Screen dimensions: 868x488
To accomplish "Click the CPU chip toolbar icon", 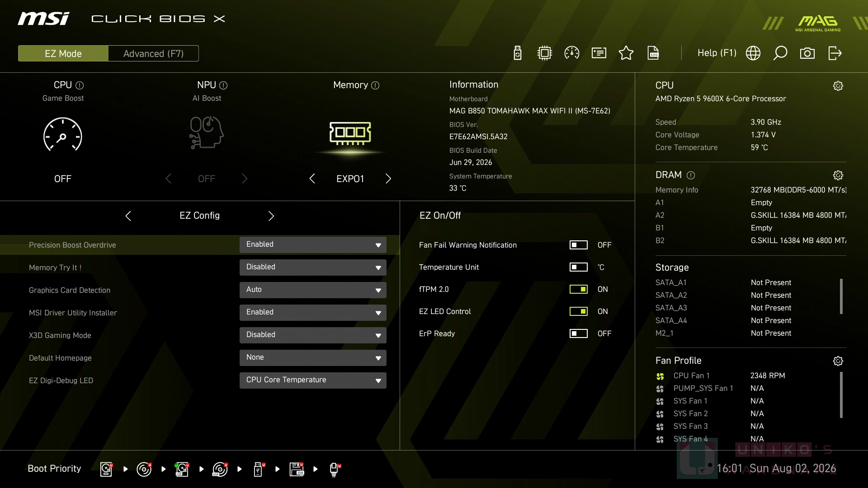I will click(x=545, y=53).
